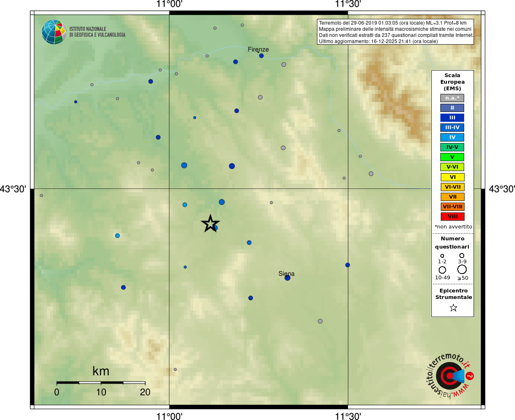515x420 pixels.
Task: Click the 'km' scale bar label
Action: point(101,371)
